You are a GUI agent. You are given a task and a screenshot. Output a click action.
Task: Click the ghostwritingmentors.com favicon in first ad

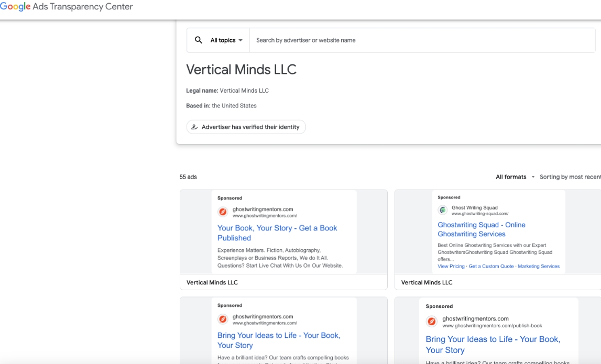point(223,212)
